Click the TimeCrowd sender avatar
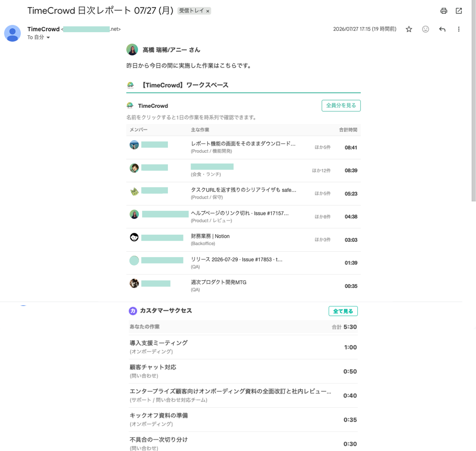 [12, 33]
